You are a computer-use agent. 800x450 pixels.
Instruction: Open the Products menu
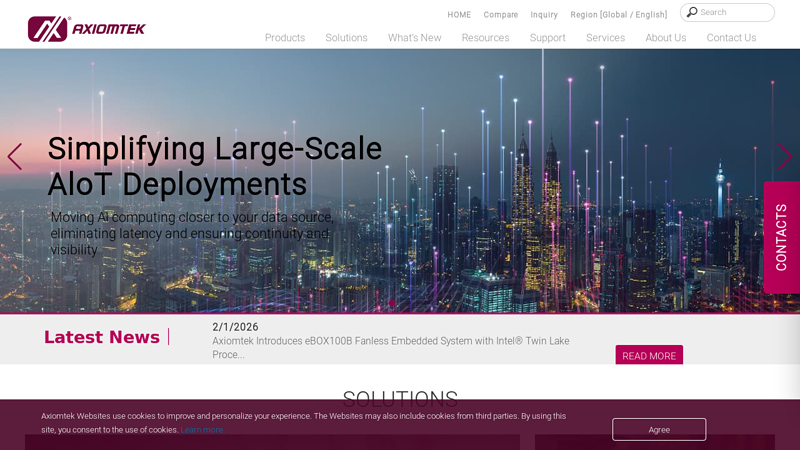(285, 38)
